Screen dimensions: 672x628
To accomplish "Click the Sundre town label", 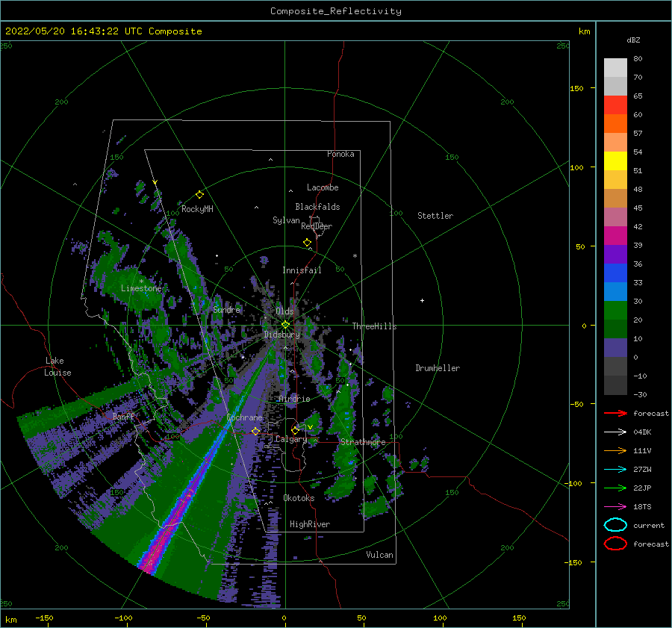I will pos(226,309).
